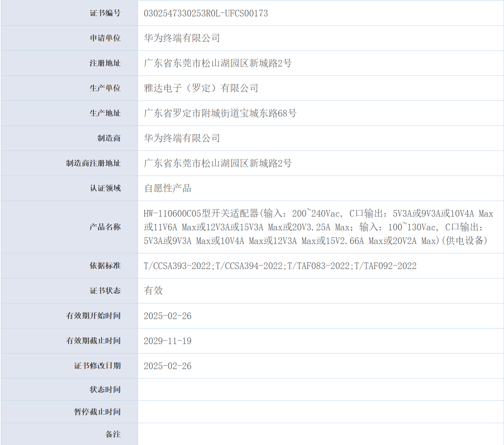The width and height of the screenshot is (504, 445).
Task: Click the 制造商注册地址 label
Action: 93,163
